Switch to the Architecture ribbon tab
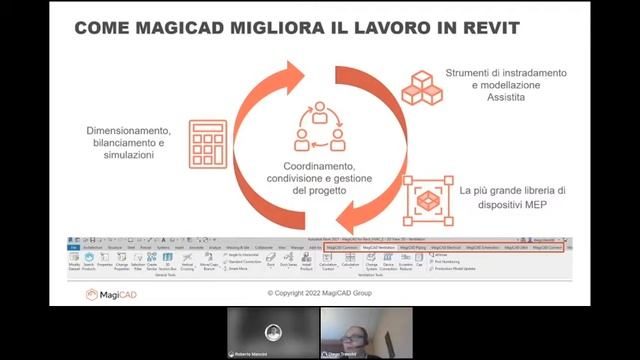Image resolution: width=640 pixels, height=360 pixels. click(93, 247)
